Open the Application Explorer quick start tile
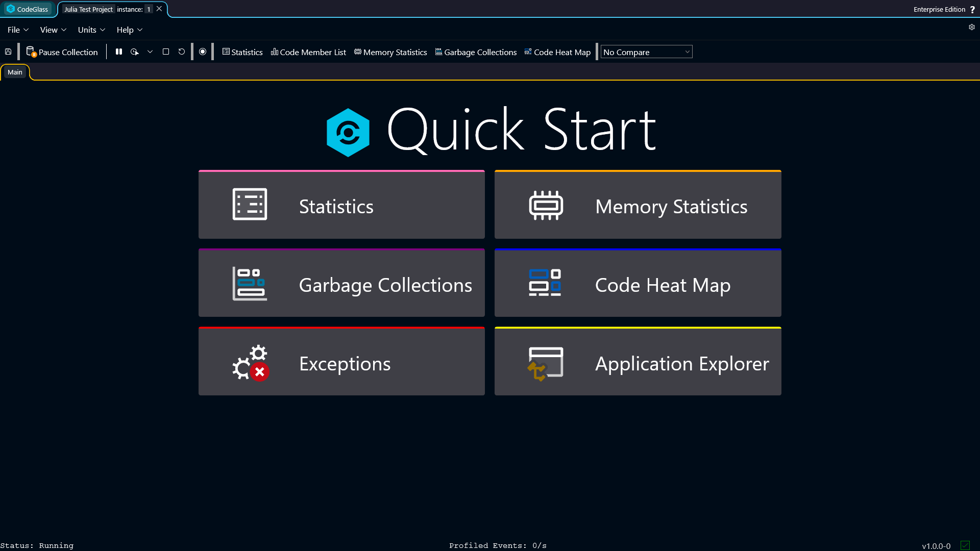Screen dimensions: 980x551 pyautogui.click(x=638, y=361)
